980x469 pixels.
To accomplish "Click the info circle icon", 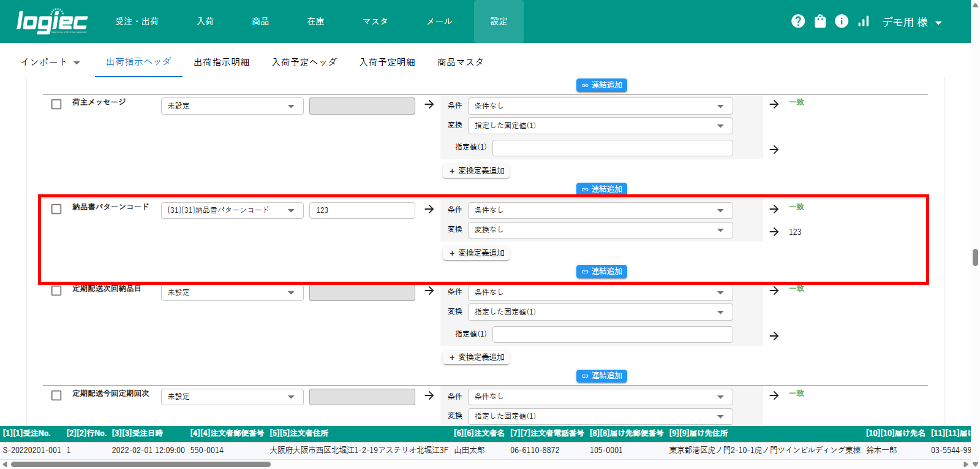I will [x=842, y=21].
